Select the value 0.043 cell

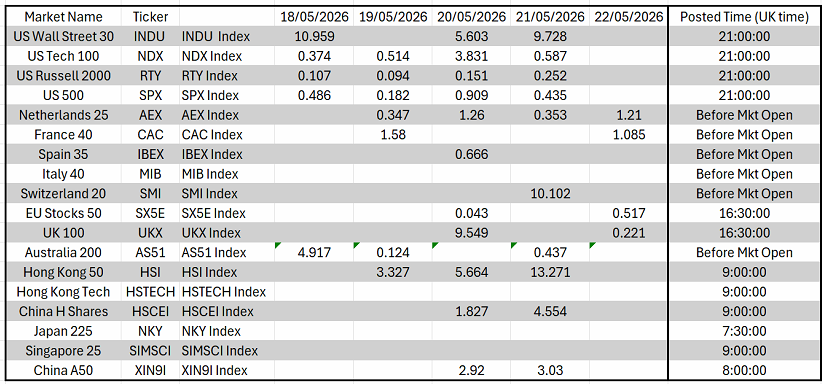coord(472,214)
